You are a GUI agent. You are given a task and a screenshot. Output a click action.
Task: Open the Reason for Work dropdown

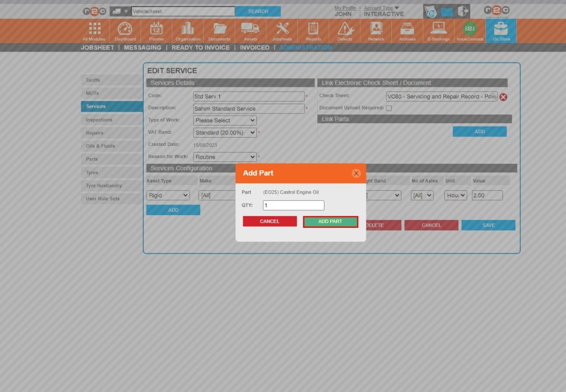coord(225,157)
